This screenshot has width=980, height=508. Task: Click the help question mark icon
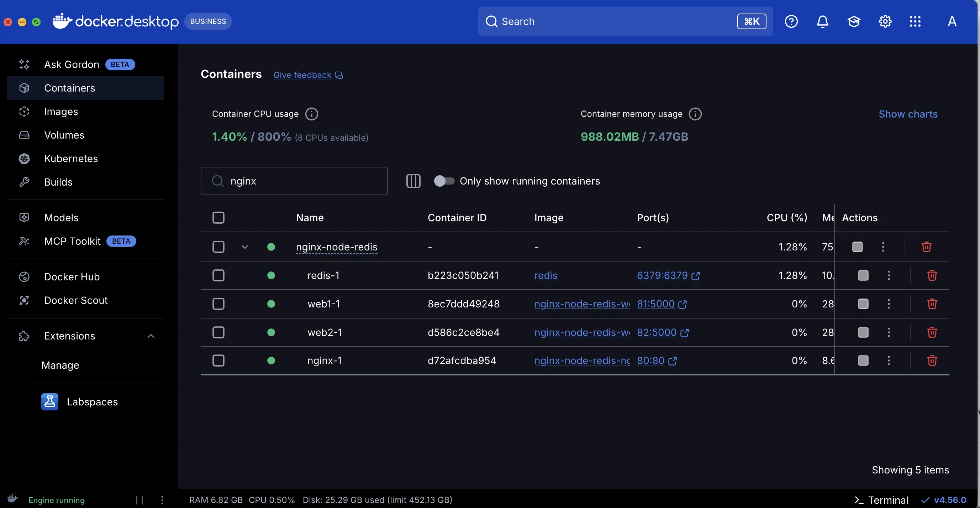click(791, 21)
